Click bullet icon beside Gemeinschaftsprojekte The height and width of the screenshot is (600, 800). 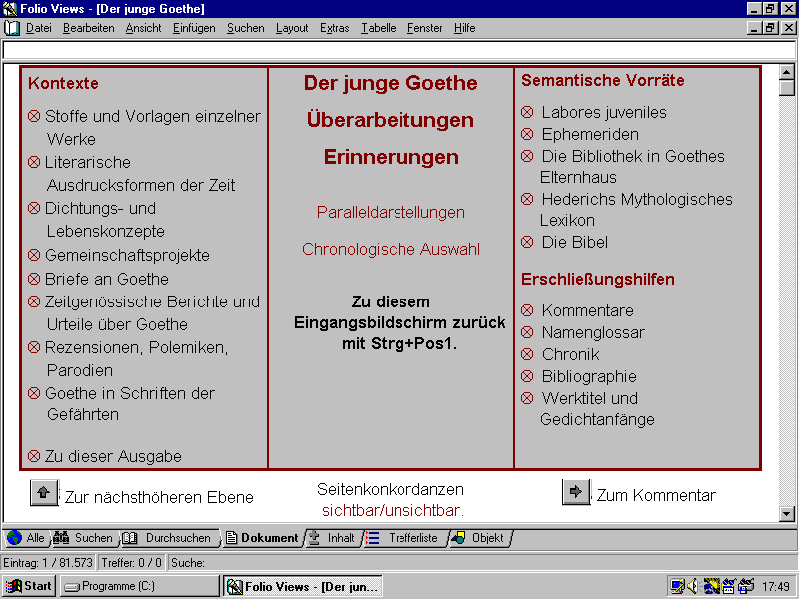[x=34, y=255]
